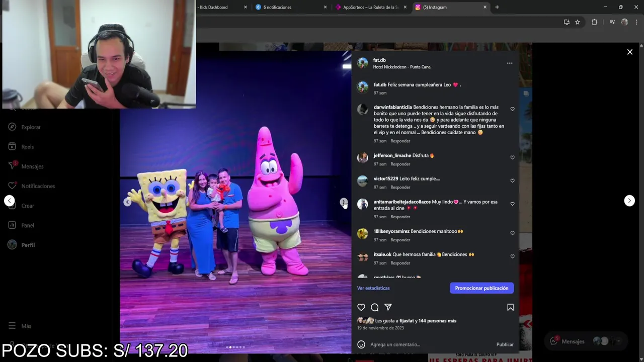Screen dimensions: 644x362
Task: Open emoji picker in comment box
Action: click(361, 344)
